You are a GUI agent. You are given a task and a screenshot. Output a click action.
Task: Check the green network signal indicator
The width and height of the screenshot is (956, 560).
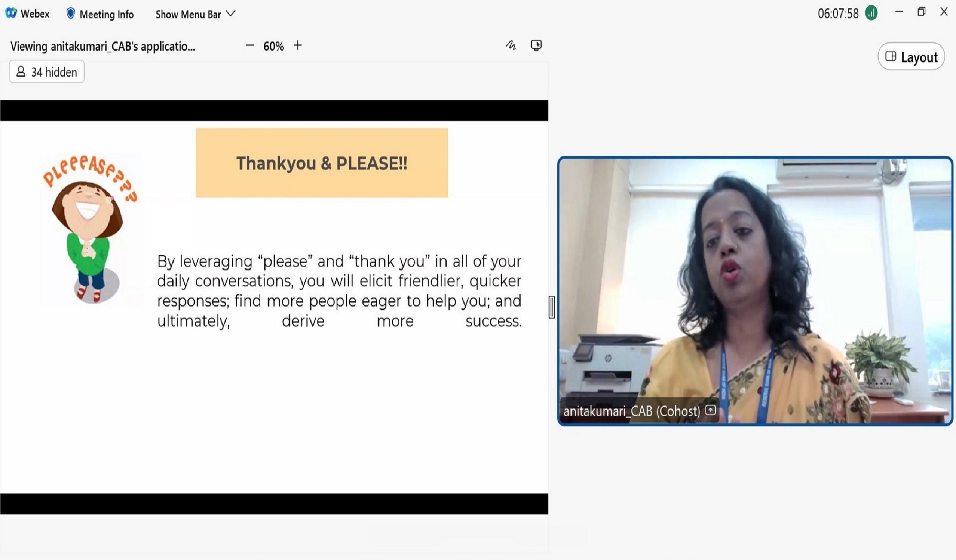click(x=871, y=13)
